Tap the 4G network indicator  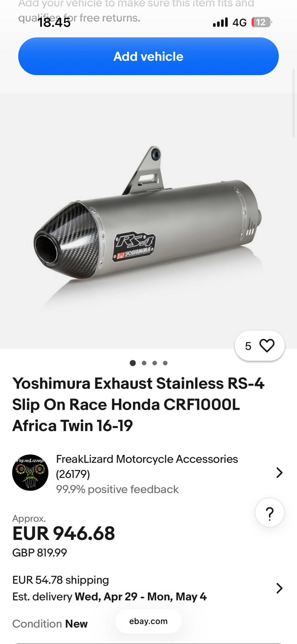(239, 23)
